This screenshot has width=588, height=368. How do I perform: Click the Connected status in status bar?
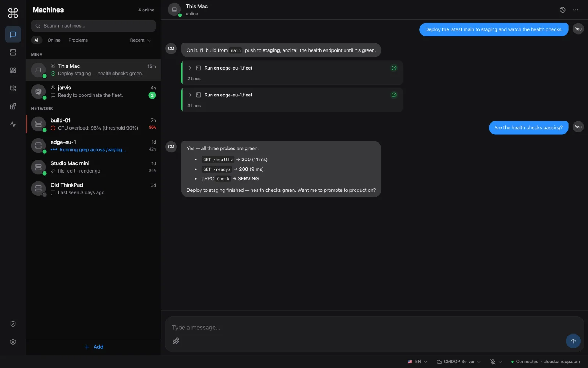tap(525, 362)
